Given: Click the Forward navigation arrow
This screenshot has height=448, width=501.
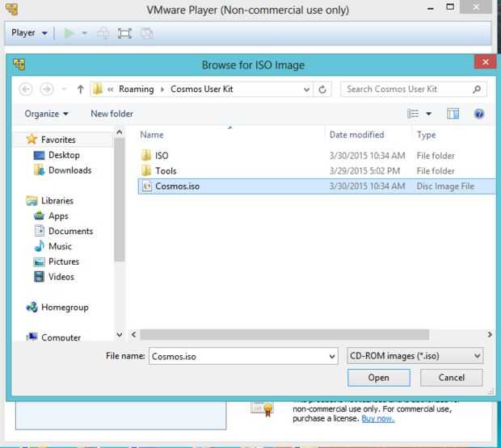Looking at the screenshot, I should point(47,89).
